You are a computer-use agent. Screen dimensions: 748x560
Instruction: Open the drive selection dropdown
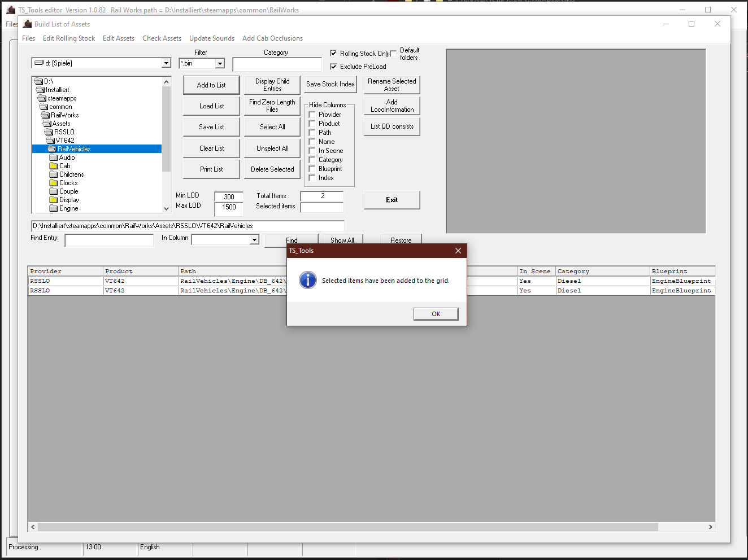coord(166,63)
